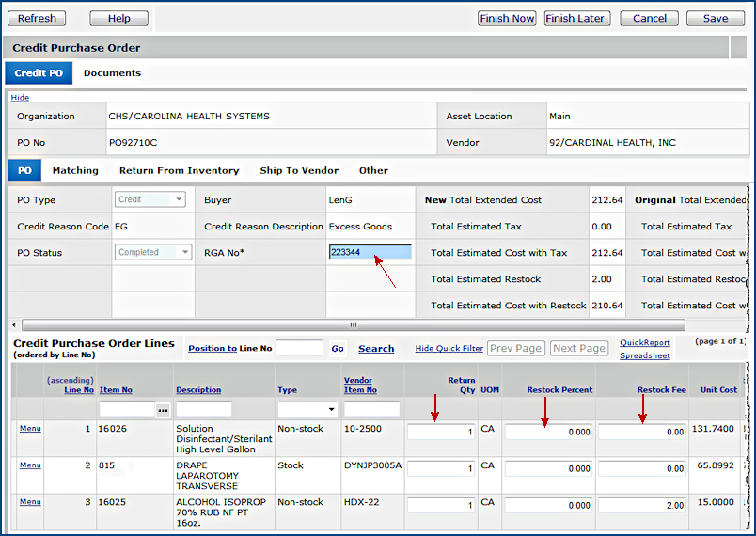Open the Matching tab
Image resolution: width=756 pixels, height=536 pixels.
point(75,171)
